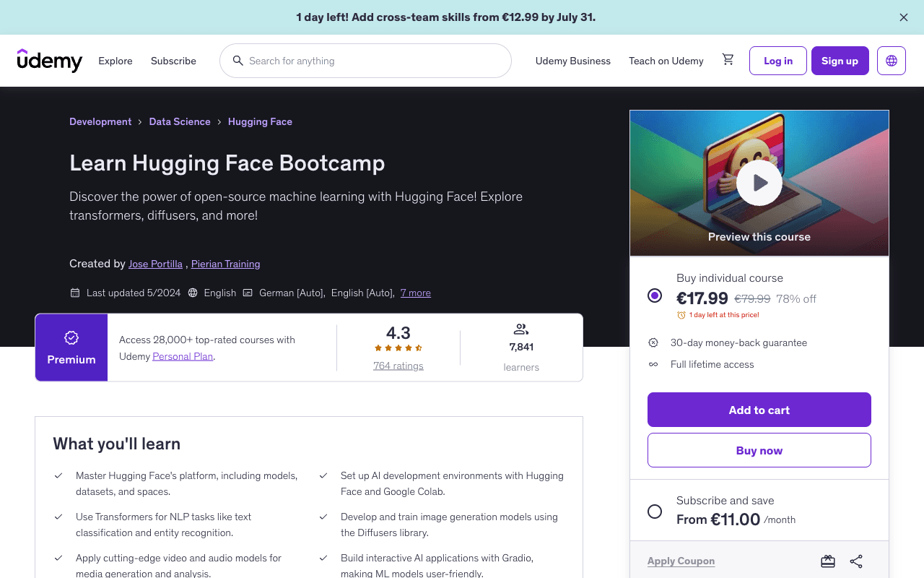Click the course language globe icon
This screenshot has width=924, height=578.
(x=193, y=293)
